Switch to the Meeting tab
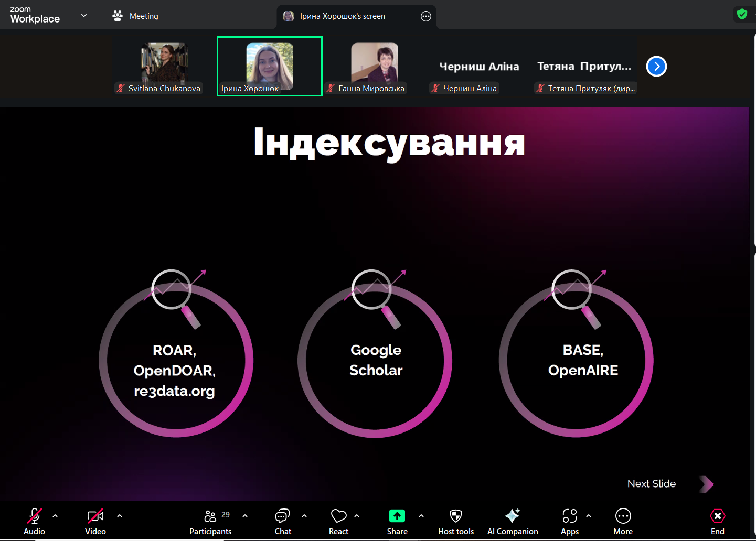Viewport: 756px width, 541px height. click(135, 16)
